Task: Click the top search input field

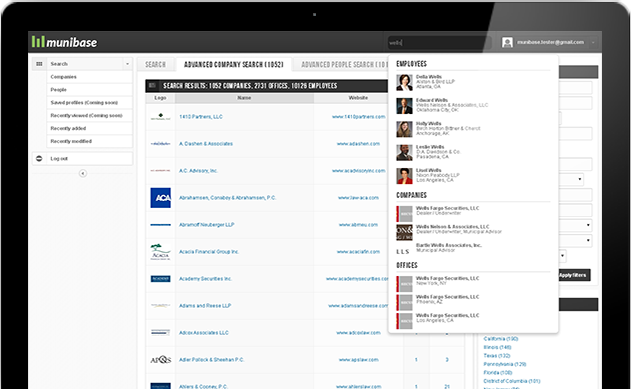Action: [x=439, y=42]
